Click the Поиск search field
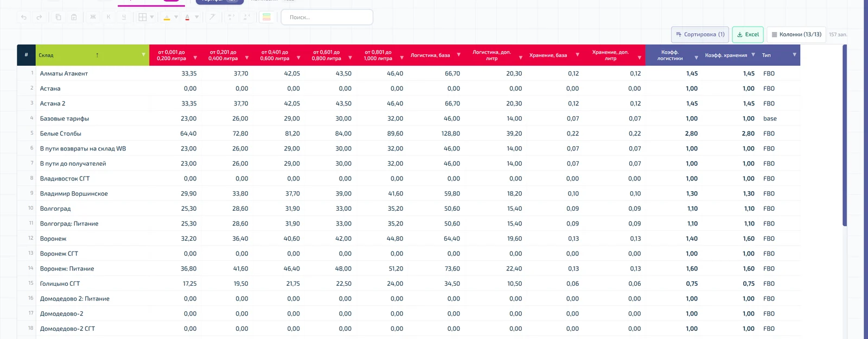This screenshot has width=868, height=339. click(327, 17)
